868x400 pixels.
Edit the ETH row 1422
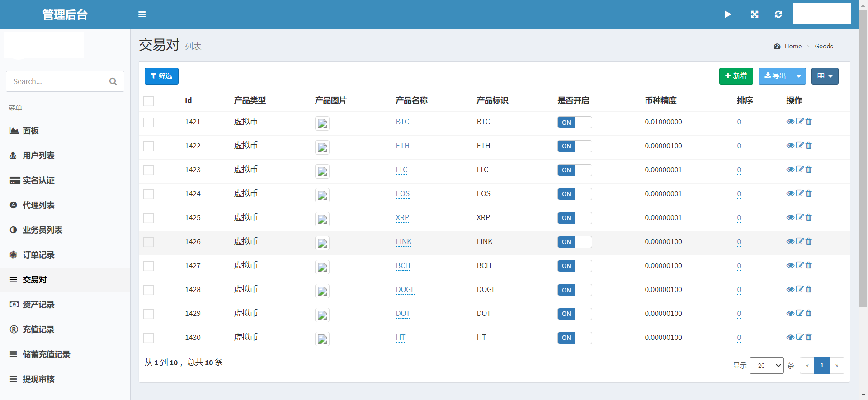pos(800,145)
